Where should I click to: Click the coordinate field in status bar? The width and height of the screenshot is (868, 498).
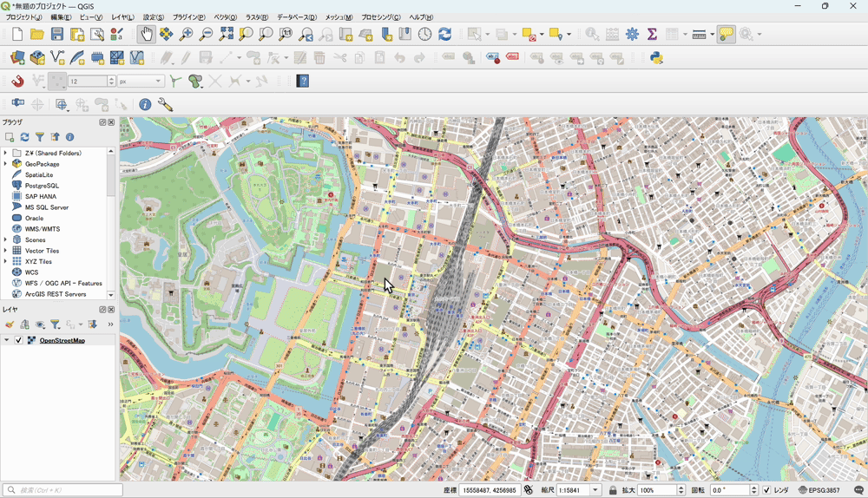[489, 490]
